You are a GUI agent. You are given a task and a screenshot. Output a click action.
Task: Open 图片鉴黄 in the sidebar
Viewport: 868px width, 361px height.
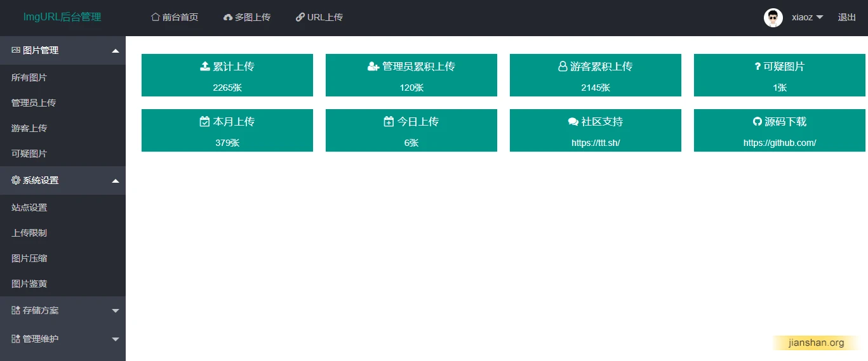[29, 284]
